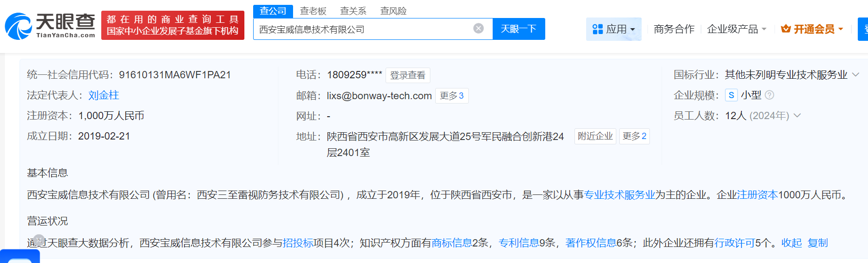Expand the 应用 dropdown arrow

(x=633, y=30)
